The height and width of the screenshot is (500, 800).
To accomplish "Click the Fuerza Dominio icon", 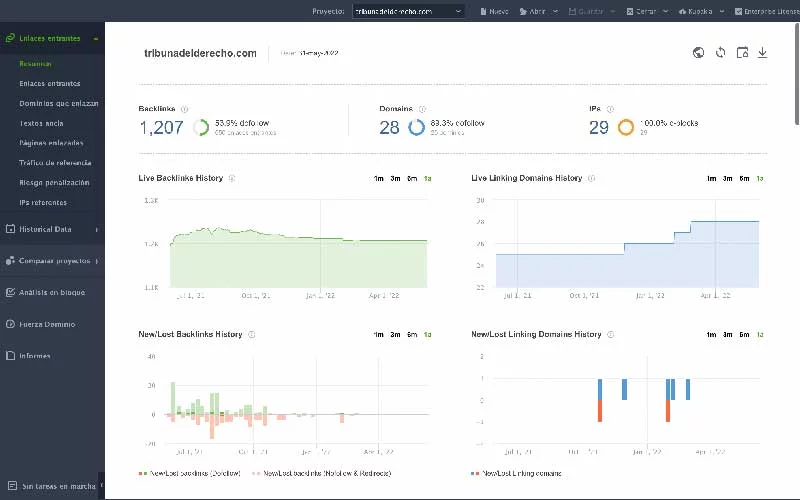I will pos(10,324).
